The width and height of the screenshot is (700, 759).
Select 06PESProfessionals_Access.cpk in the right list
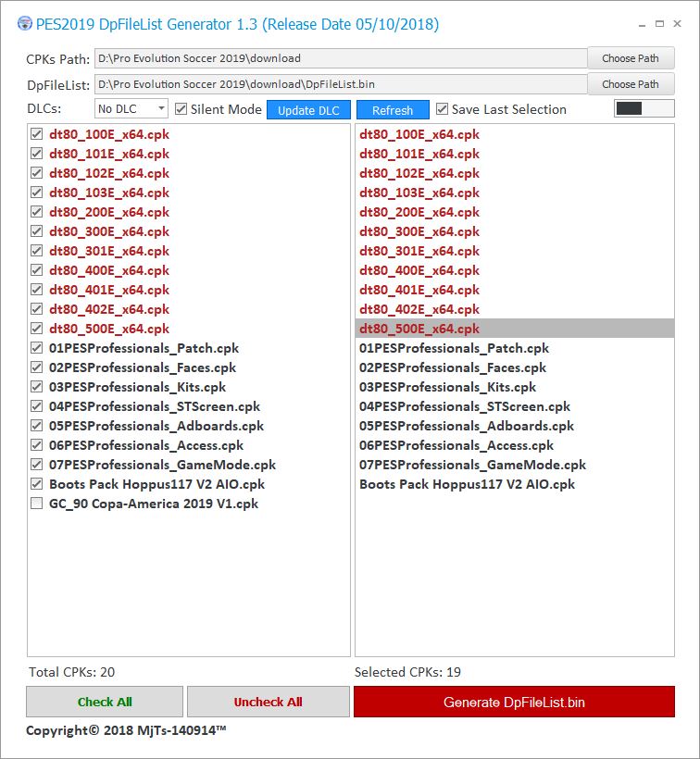[x=515, y=445]
